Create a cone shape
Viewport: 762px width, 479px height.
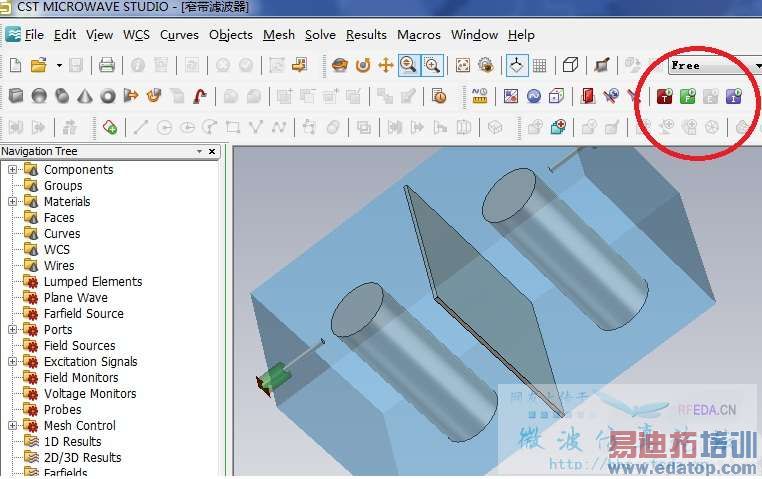(x=85, y=96)
